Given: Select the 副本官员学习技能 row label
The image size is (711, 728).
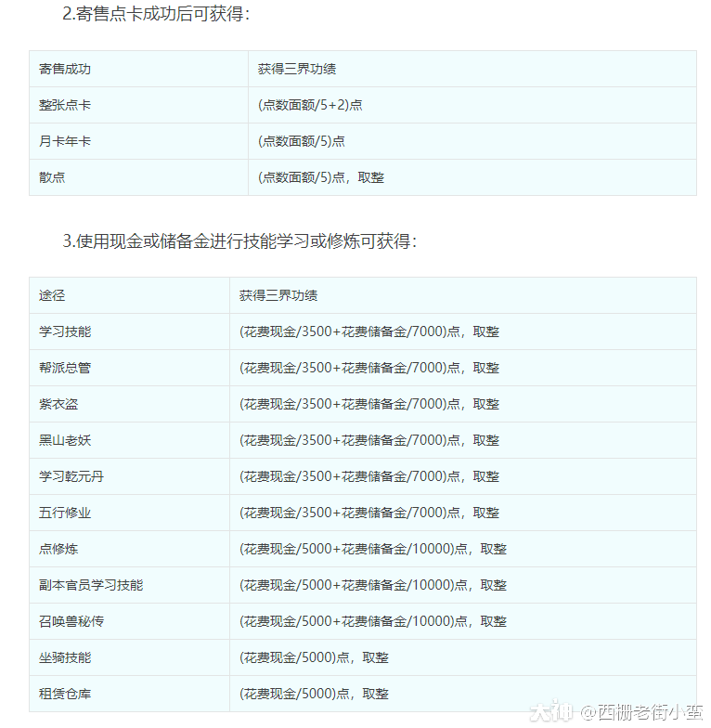Looking at the screenshot, I should click(91, 585).
